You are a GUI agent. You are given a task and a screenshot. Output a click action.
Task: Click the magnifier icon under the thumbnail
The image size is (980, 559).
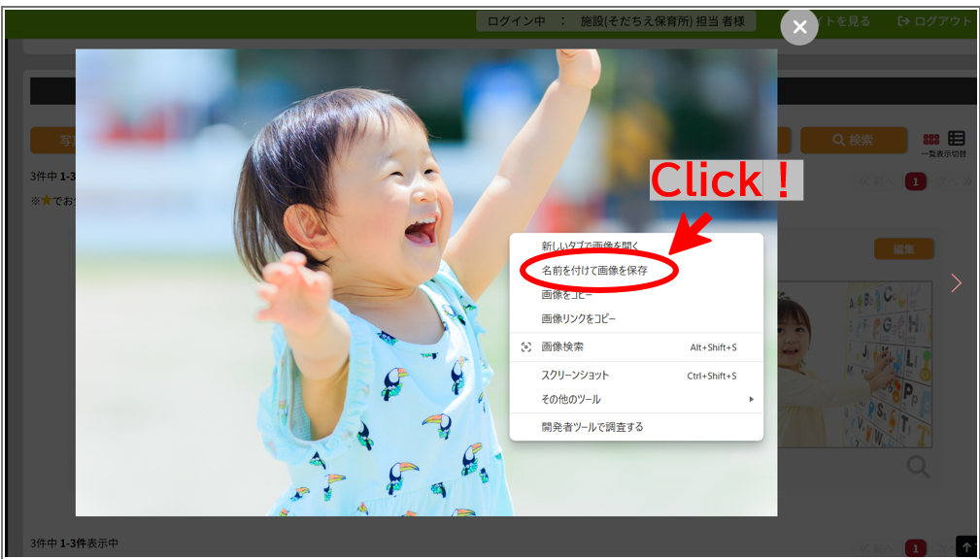pyautogui.click(x=918, y=467)
